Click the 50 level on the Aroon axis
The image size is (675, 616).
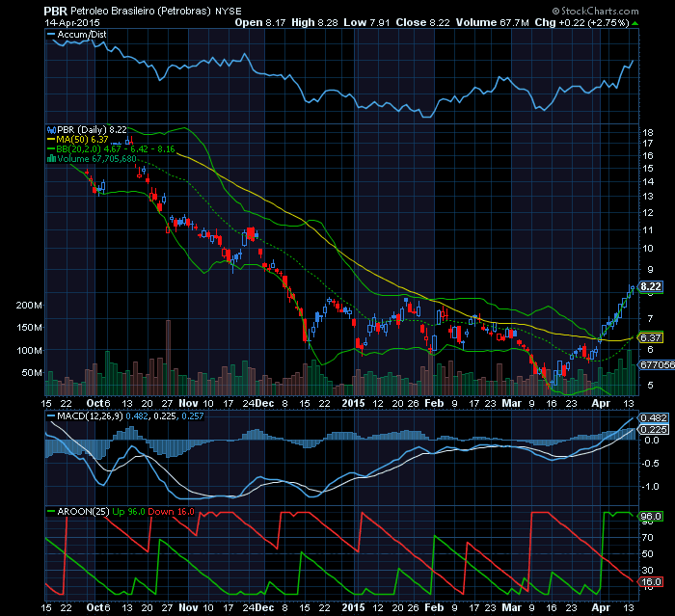[x=647, y=554]
